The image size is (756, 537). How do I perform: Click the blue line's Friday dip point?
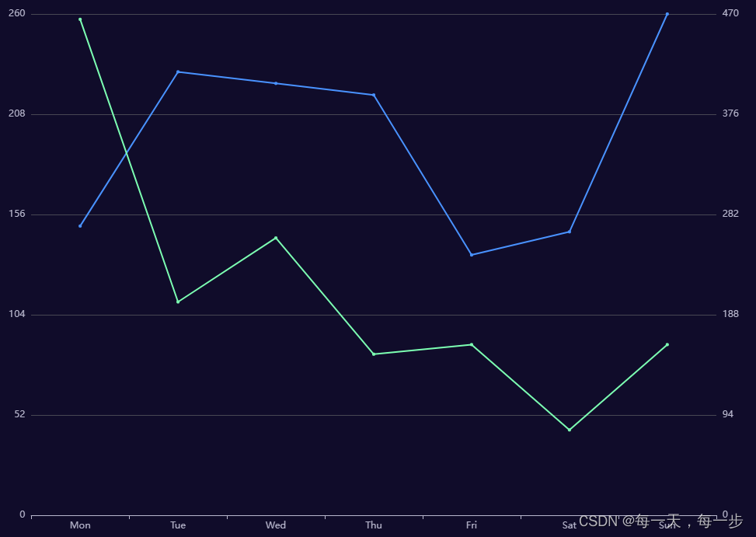(x=472, y=254)
